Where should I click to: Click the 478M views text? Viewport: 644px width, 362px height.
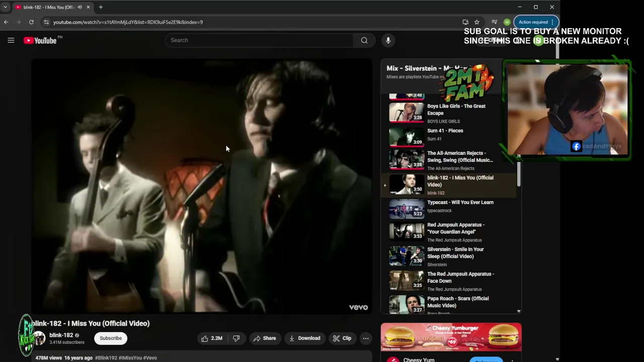coord(49,358)
